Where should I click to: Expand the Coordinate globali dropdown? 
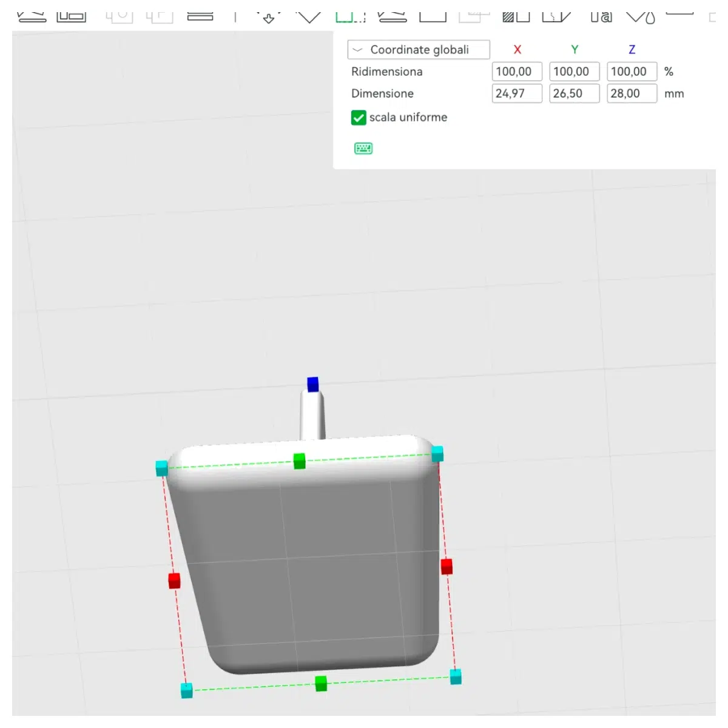point(419,50)
